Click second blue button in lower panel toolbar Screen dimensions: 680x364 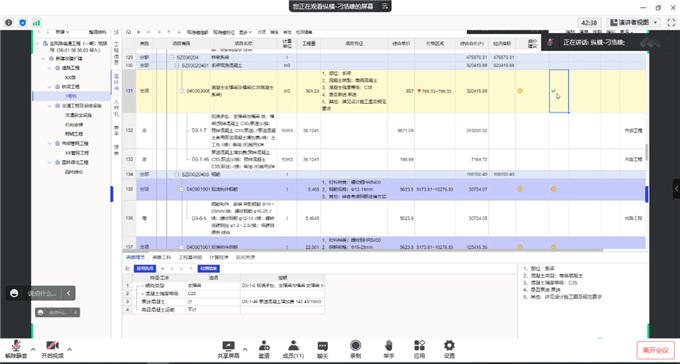point(209,269)
